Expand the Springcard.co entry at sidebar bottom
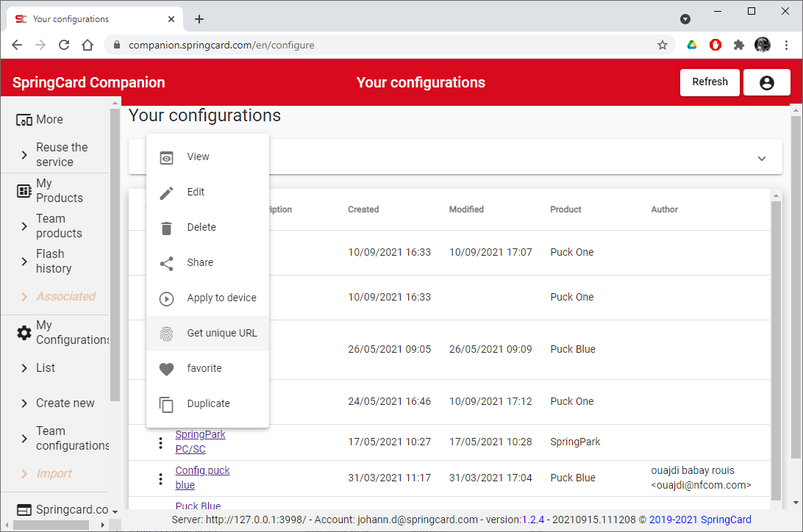803x532 pixels. 71,509
